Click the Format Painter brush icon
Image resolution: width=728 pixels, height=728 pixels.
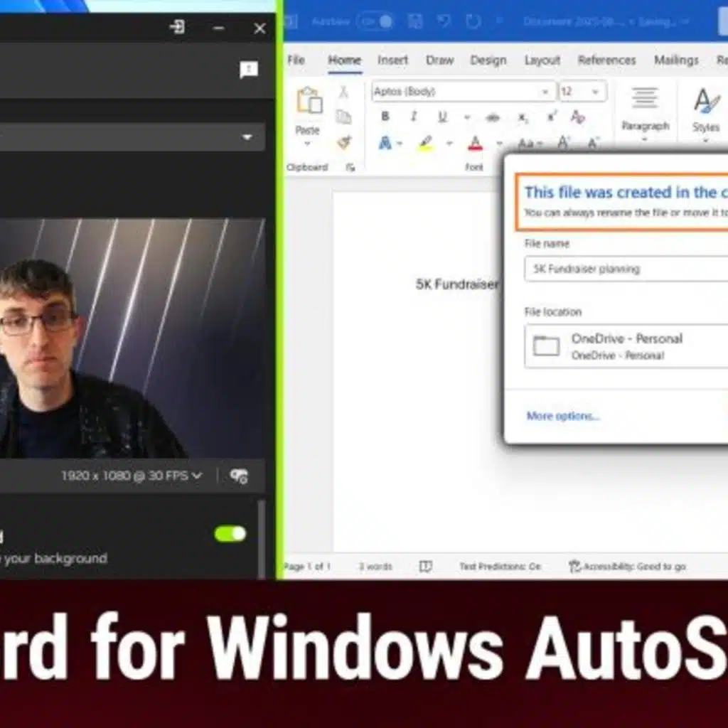(344, 143)
